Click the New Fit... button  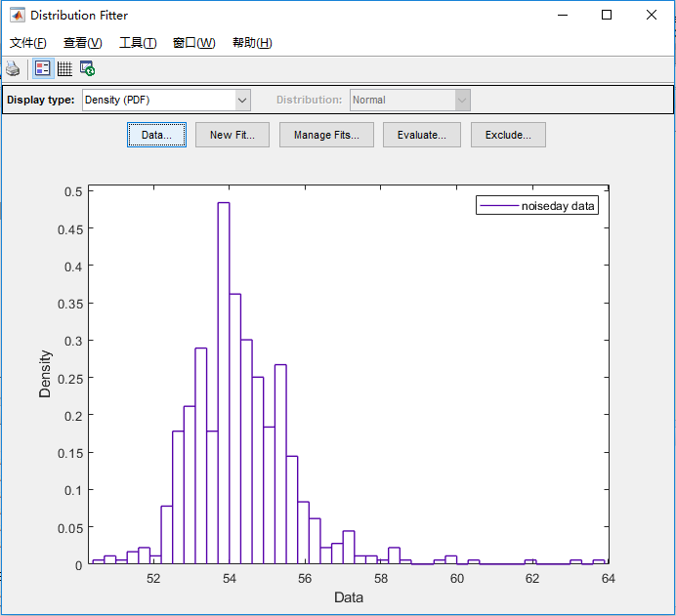[232, 135]
